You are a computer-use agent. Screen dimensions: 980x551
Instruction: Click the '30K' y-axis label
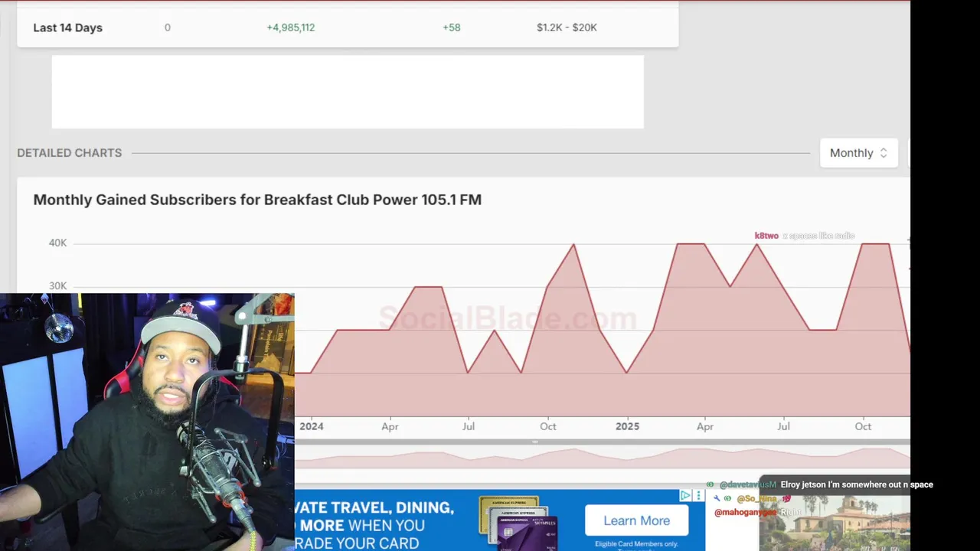pos(58,286)
